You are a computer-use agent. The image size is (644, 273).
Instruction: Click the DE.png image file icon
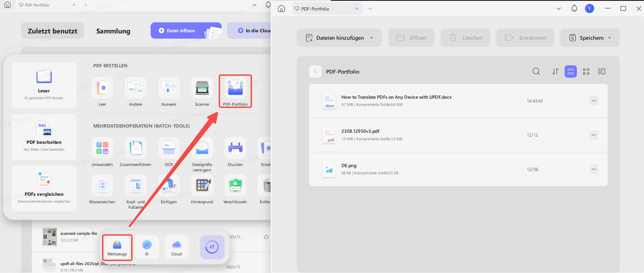pyautogui.click(x=329, y=169)
